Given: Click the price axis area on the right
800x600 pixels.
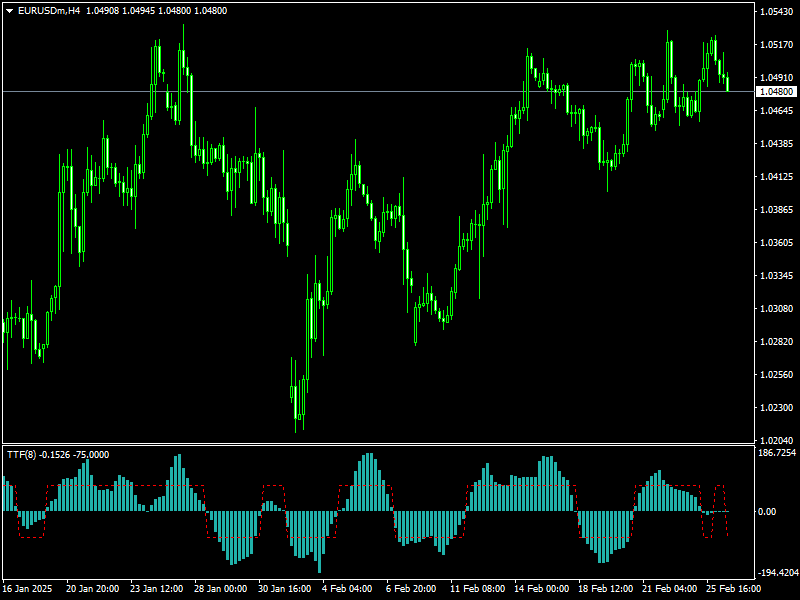Looking at the screenshot, I should point(775,250).
